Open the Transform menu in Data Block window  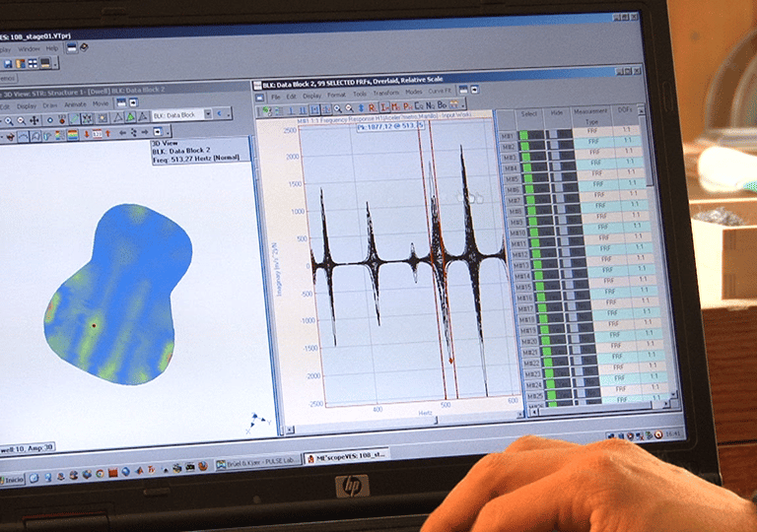coord(385,93)
